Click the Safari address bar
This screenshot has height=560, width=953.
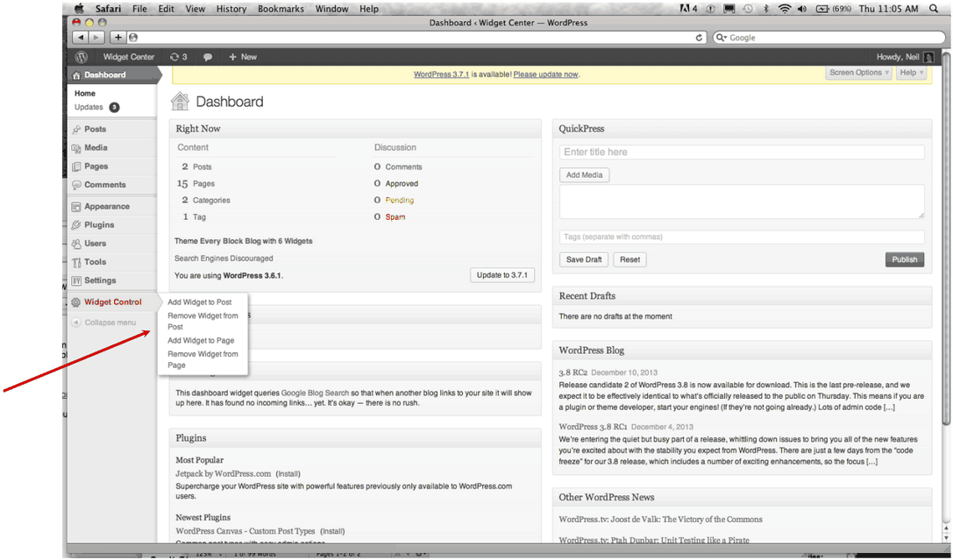416,38
